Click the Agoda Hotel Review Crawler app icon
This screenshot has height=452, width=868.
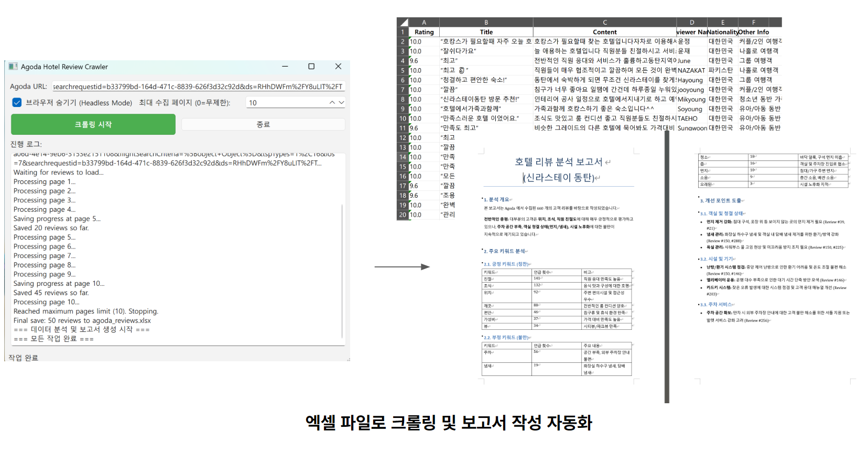coord(13,67)
